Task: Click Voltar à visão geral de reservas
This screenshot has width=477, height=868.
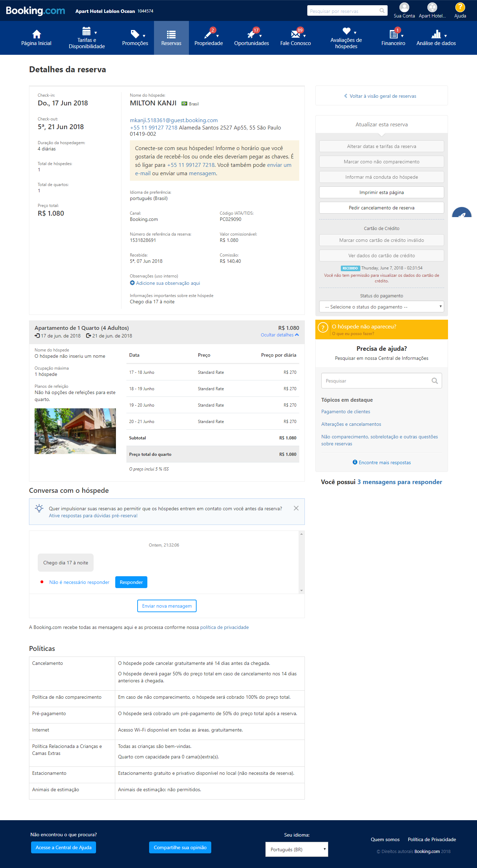Action: pyautogui.click(x=381, y=96)
